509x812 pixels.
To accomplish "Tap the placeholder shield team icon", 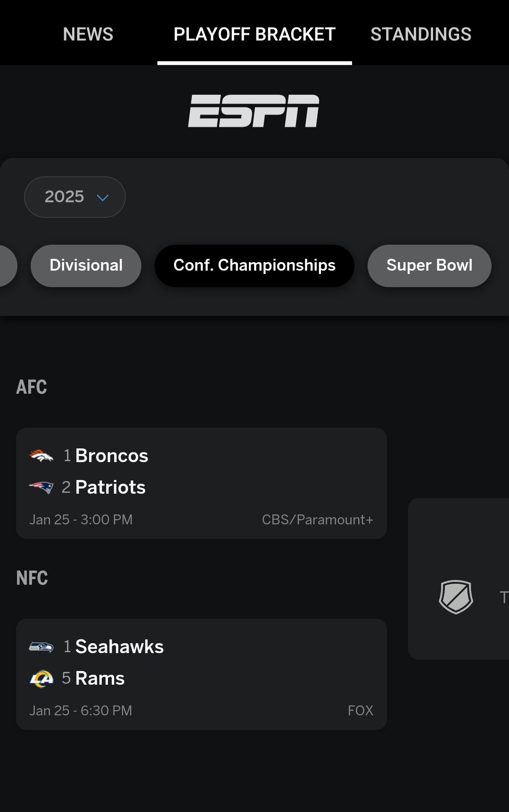I will [x=456, y=597].
